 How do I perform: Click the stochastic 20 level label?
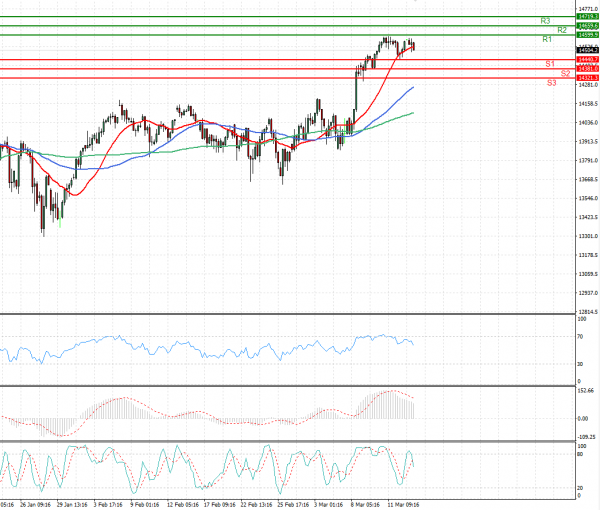coord(580,488)
